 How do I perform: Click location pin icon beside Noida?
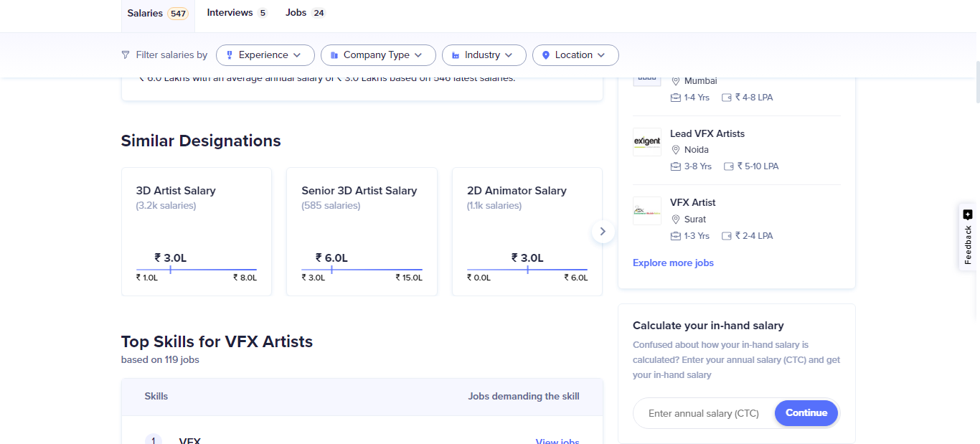[x=675, y=150]
